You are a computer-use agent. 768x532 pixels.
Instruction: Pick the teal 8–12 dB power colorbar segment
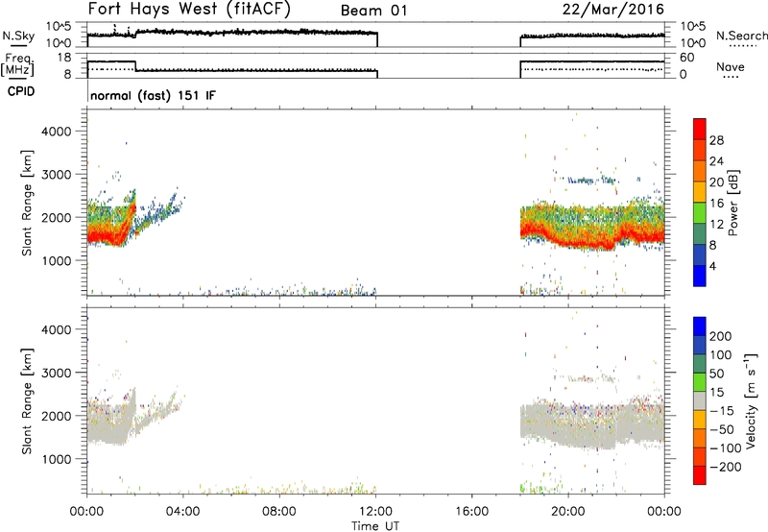[700, 234]
